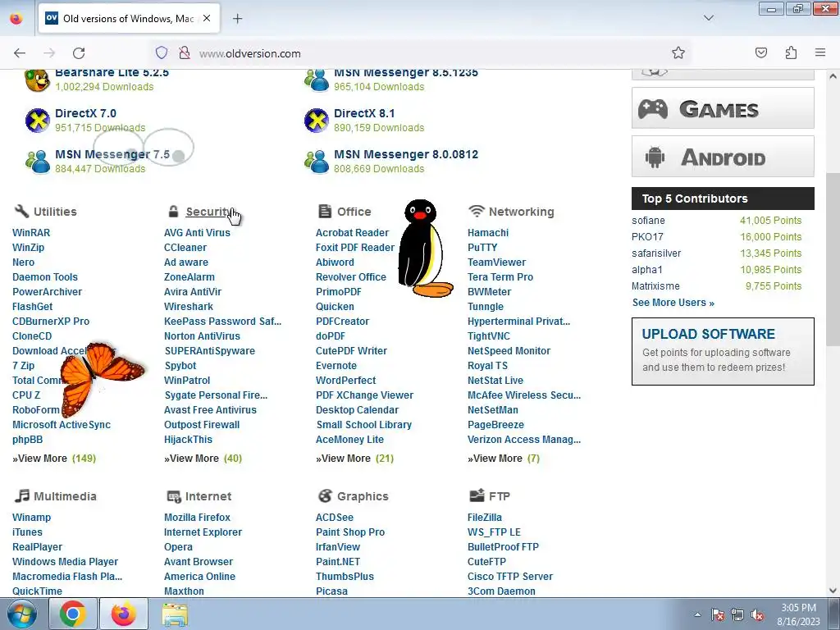This screenshot has width=840, height=630.
Task: Click the Upload Software box
Action: tap(723, 351)
